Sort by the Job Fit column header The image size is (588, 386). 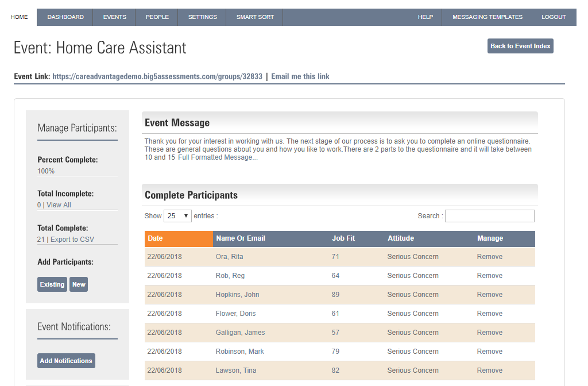[x=357, y=238]
